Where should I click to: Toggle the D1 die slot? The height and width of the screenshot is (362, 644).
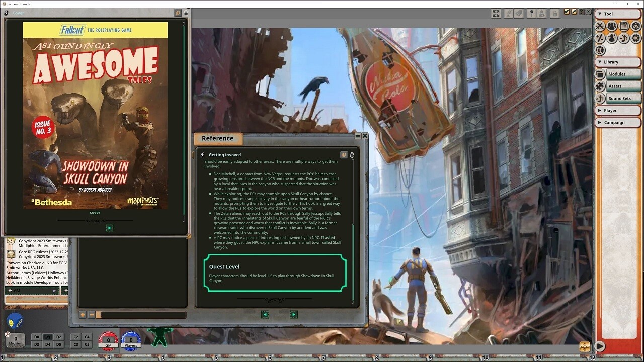pyautogui.click(x=48, y=337)
